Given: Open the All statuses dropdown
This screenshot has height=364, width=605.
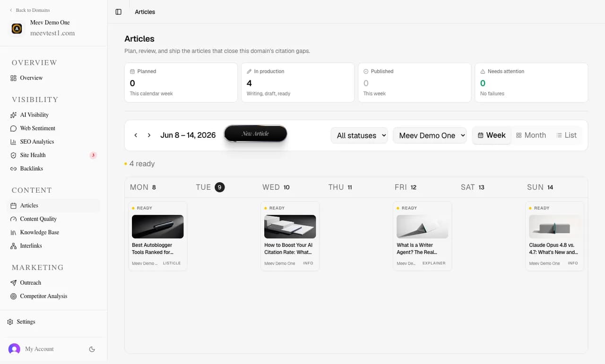Looking at the screenshot, I should [x=359, y=135].
